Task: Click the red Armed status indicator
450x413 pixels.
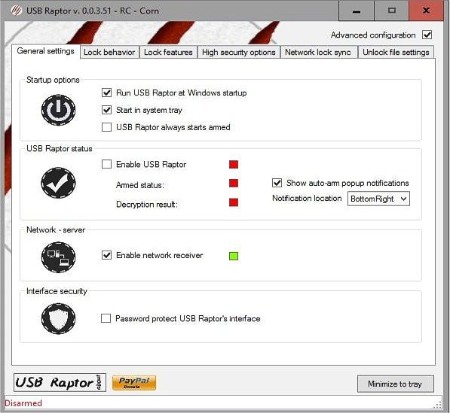Action: [234, 183]
